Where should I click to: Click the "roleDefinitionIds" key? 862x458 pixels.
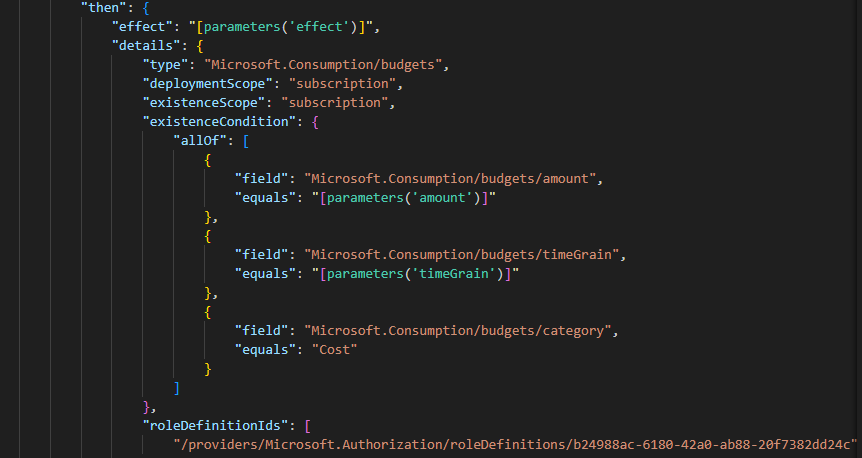coord(216,425)
